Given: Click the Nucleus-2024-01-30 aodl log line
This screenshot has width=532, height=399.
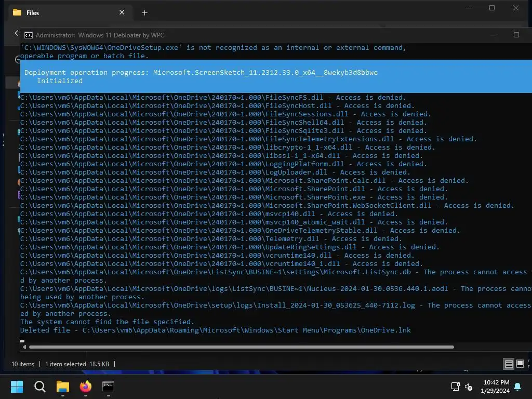Looking at the screenshot, I should pos(276,289).
